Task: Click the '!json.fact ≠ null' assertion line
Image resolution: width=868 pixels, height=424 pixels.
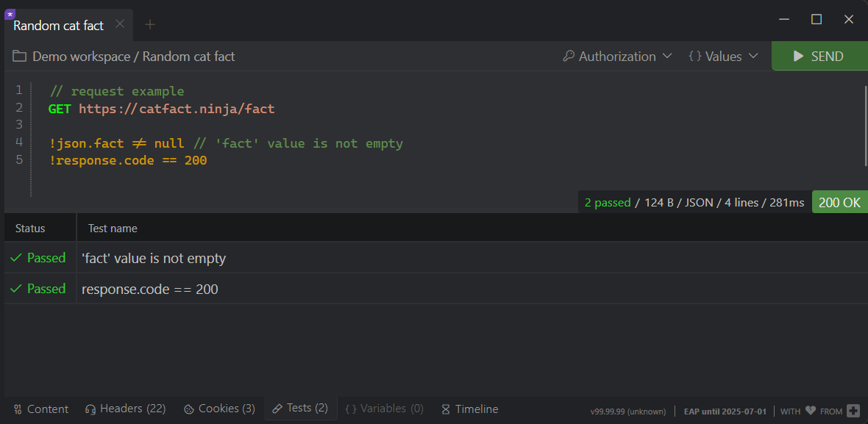Action: [117, 144]
